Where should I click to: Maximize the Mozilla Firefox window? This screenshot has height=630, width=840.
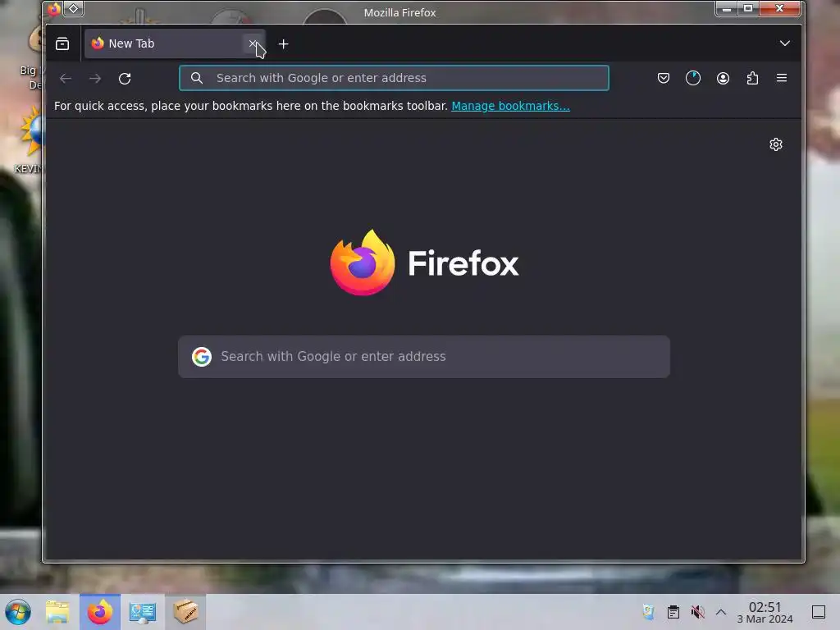pyautogui.click(x=748, y=8)
